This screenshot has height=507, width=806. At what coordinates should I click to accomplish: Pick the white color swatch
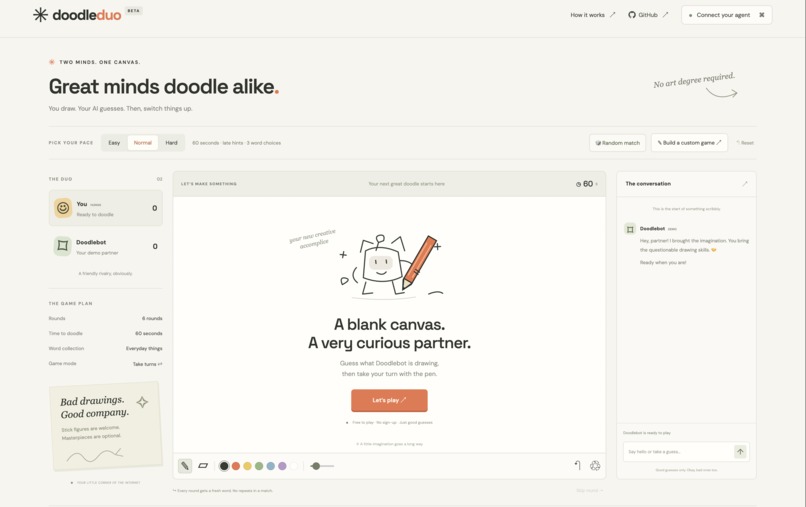click(x=294, y=466)
